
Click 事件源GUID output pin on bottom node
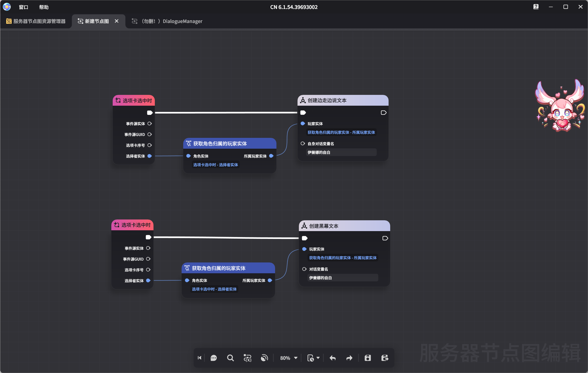click(148, 259)
